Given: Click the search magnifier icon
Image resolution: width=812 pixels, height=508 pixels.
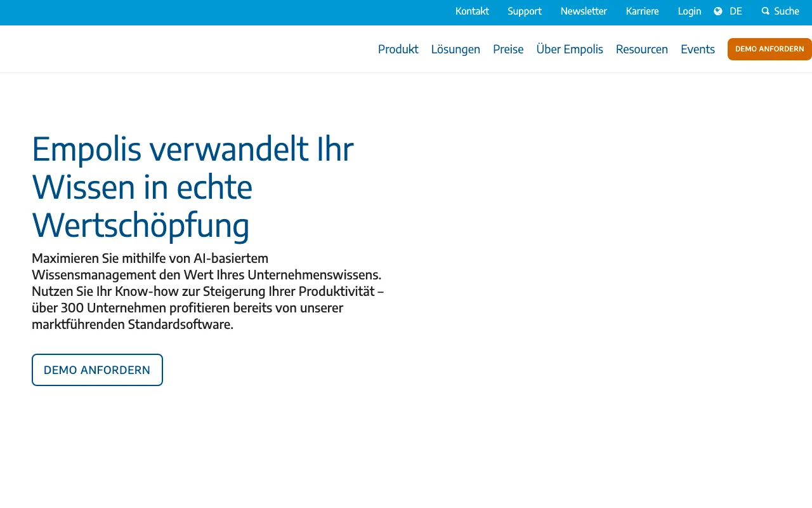Looking at the screenshot, I should pos(766,11).
